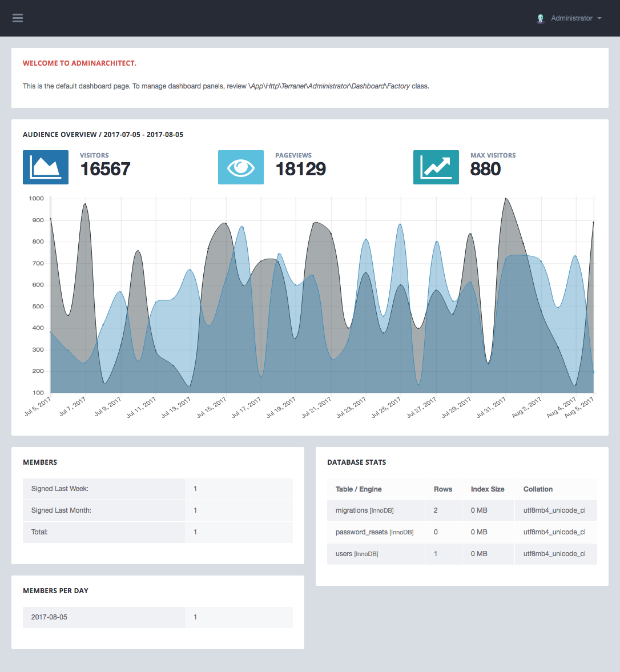
Task: Click the Jul 31, 2017 chart peak
Action: click(x=506, y=199)
